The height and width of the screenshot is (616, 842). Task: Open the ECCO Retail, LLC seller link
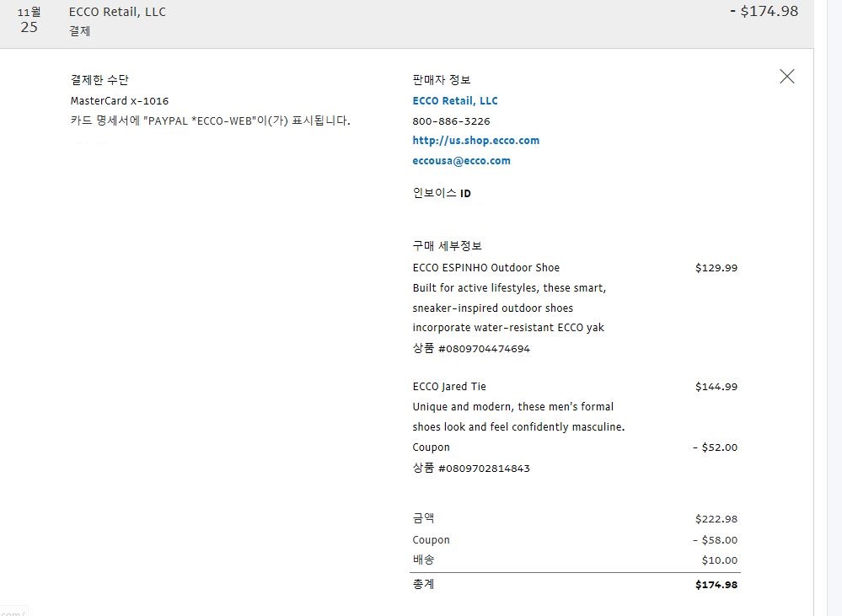pyautogui.click(x=454, y=101)
